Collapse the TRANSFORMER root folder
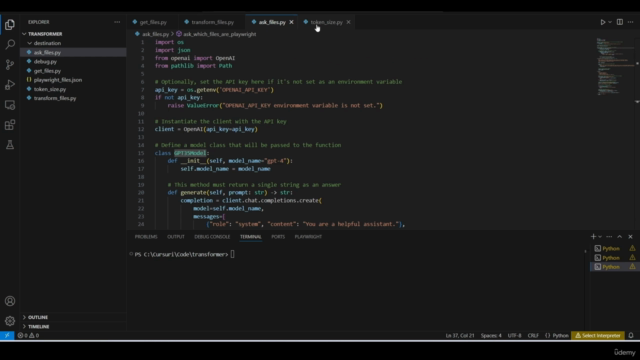This screenshot has height=360, width=640. [x=73, y=34]
